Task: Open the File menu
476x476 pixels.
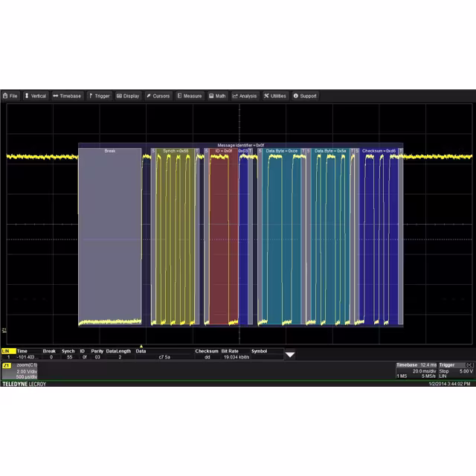Action: click(x=10, y=96)
